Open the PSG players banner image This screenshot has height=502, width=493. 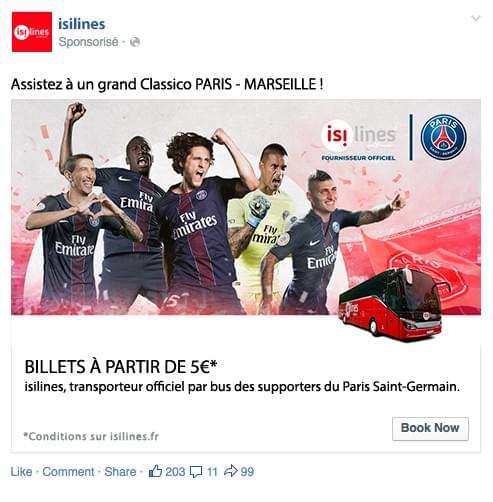coord(246,207)
